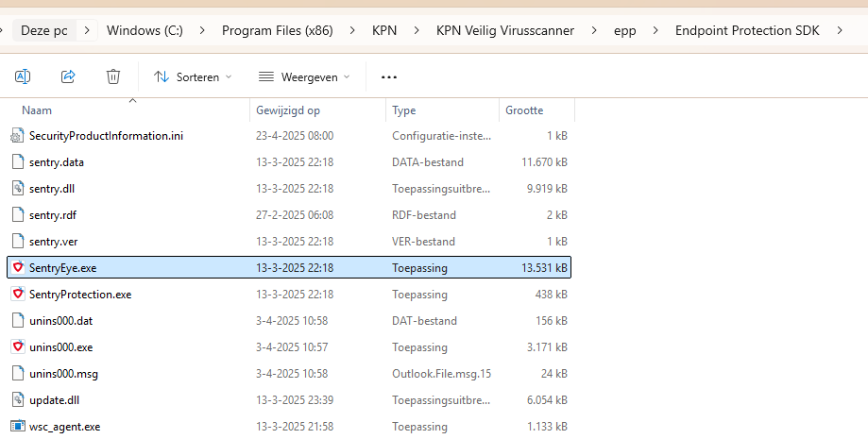This screenshot has width=868, height=439.
Task: Click the wsc_agent.exe file icon
Action: [x=18, y=427]
